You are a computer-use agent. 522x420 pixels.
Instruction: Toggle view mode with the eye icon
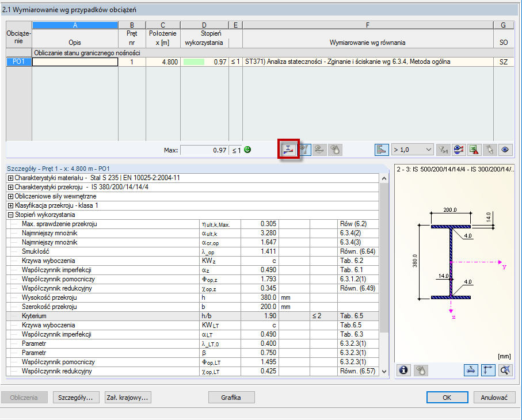point(505,150)
